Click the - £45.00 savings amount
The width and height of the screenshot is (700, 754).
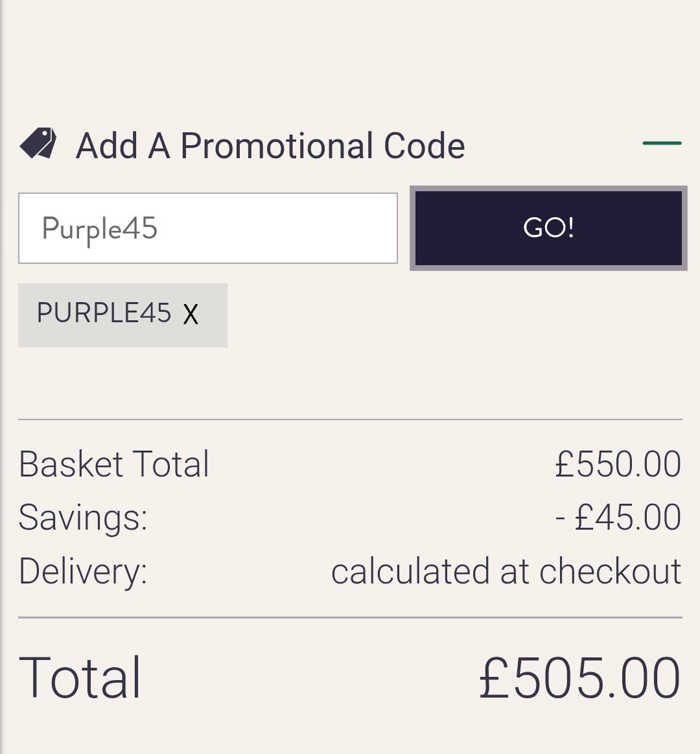point(618,517)
